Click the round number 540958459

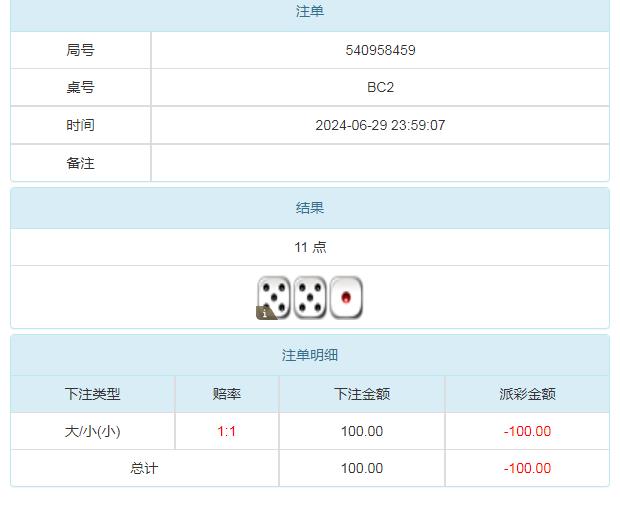pyautogui.click(x=380, y=50)
